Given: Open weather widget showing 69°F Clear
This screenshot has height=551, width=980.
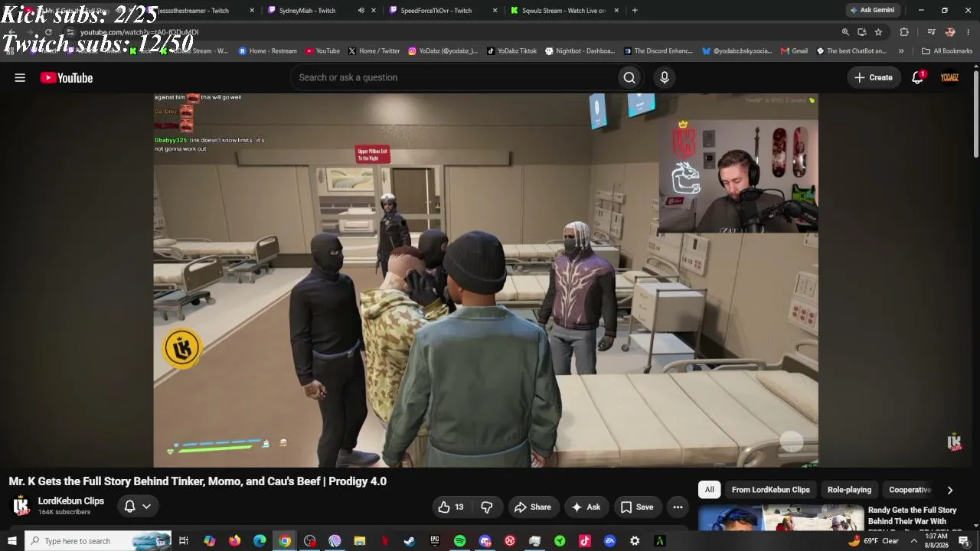Looking at the screenshot, I should tap(874, 541).
